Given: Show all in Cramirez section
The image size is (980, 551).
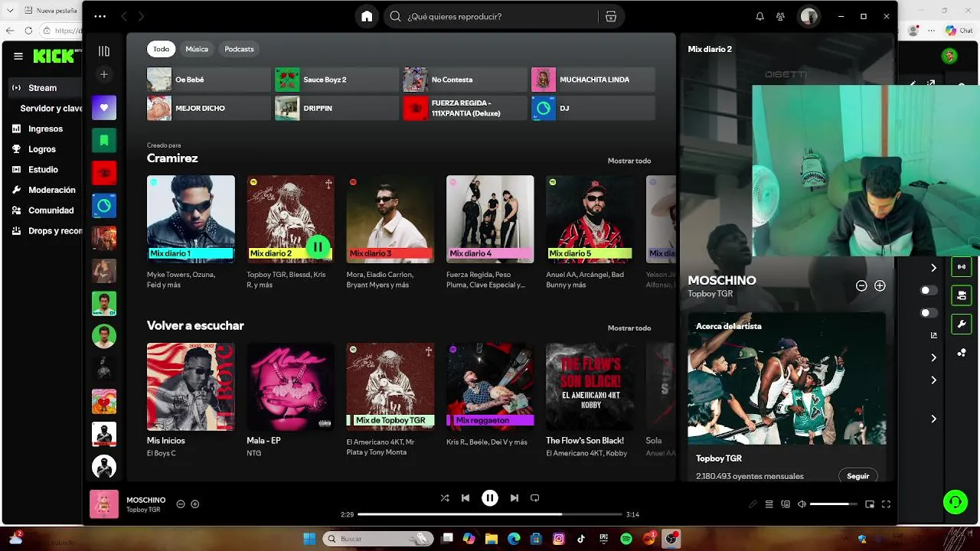Looking at the screenshot, I should [629, 161].
